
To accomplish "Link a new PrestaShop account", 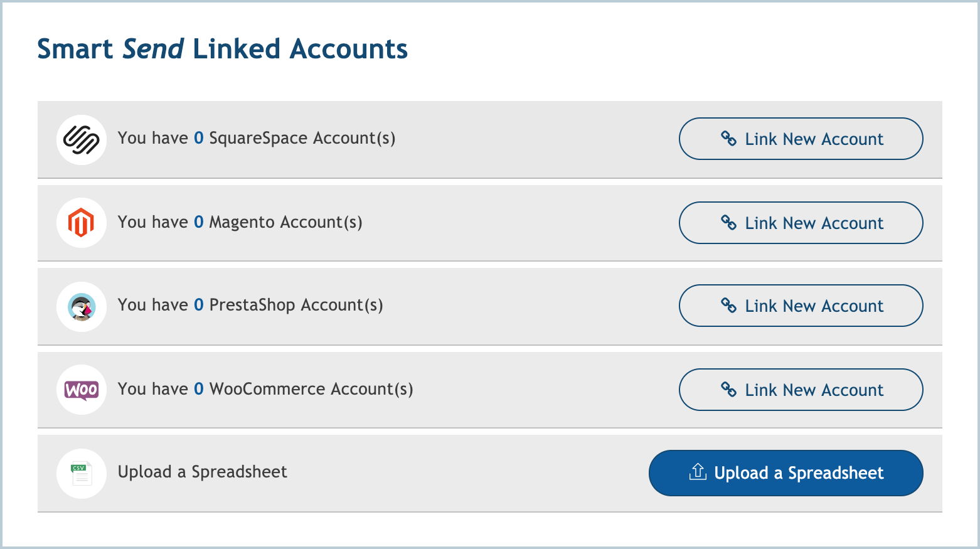I will coord(801,306).
